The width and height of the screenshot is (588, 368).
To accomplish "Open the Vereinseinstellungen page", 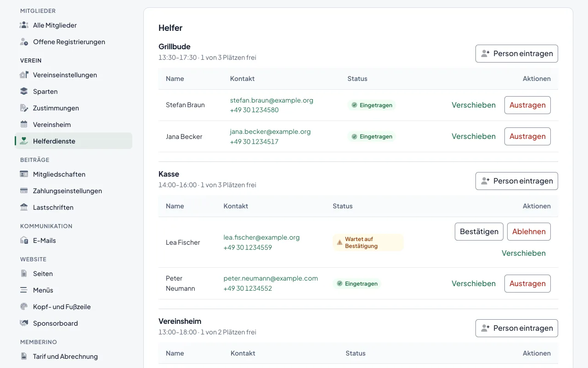I will click(73, 75).
